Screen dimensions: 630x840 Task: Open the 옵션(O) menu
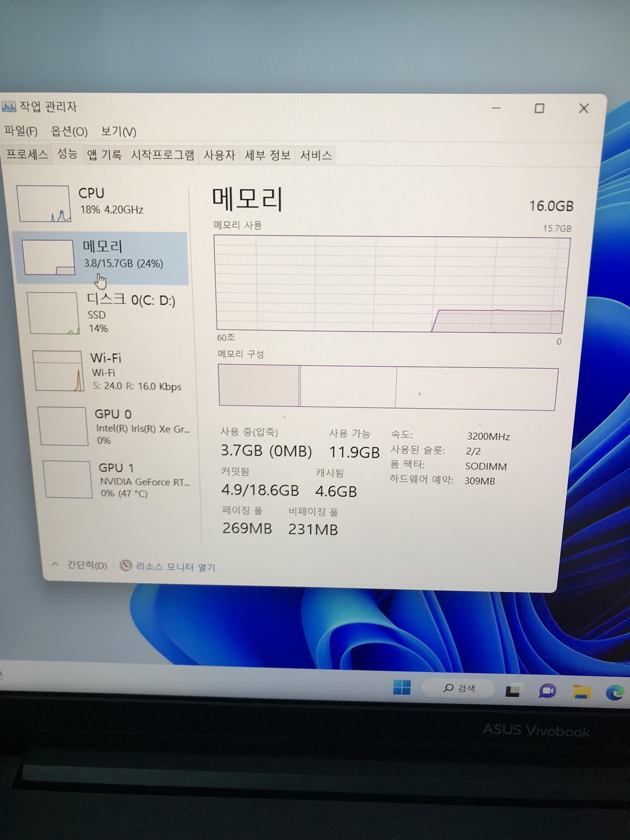click(x=69, y=132)
